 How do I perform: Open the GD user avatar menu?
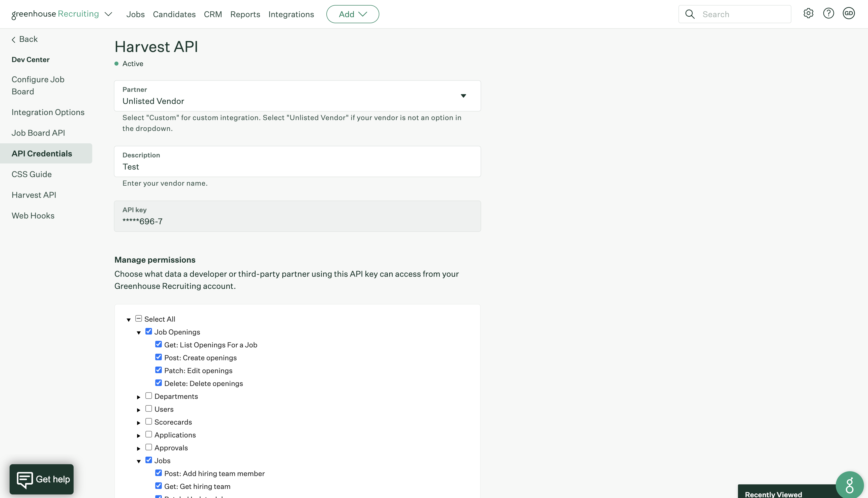[849, 13]
